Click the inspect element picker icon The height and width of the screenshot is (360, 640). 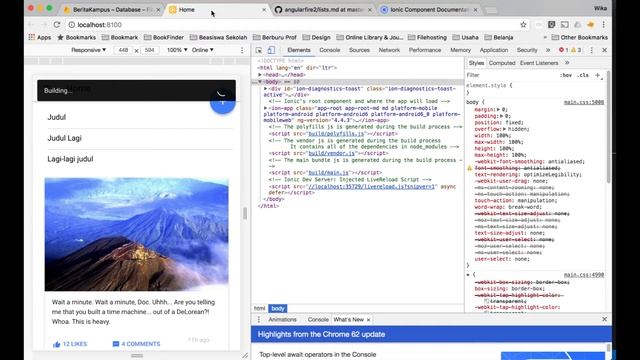[259, 50]
